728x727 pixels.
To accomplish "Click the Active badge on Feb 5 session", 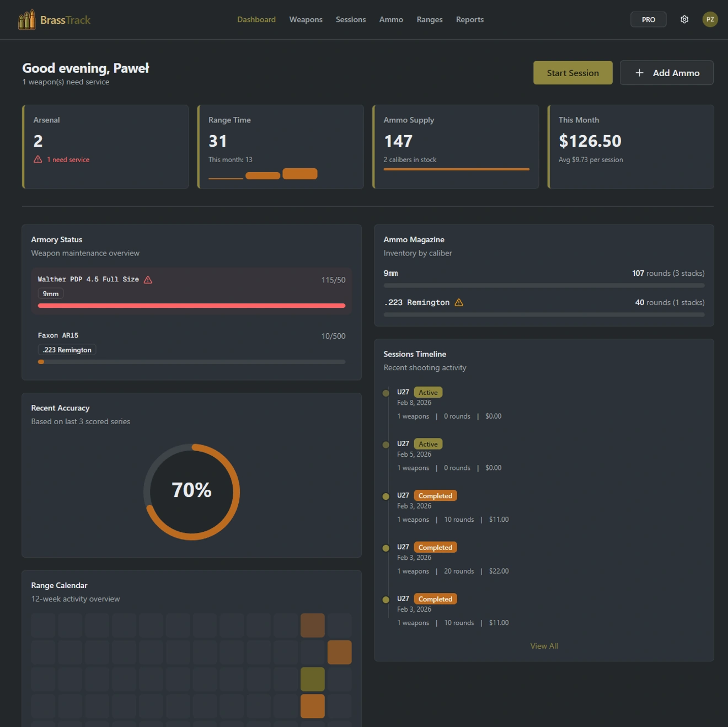I will [x=428, y=443].
